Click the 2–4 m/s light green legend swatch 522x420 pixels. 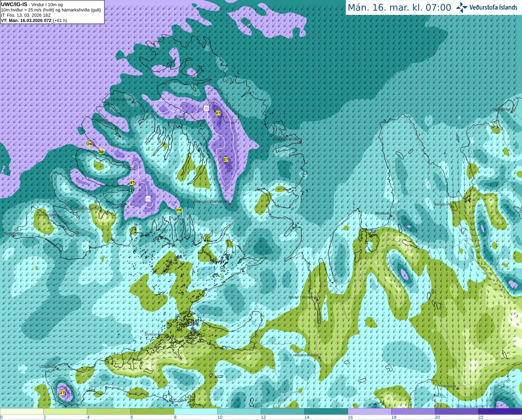[x=65, y=411]
